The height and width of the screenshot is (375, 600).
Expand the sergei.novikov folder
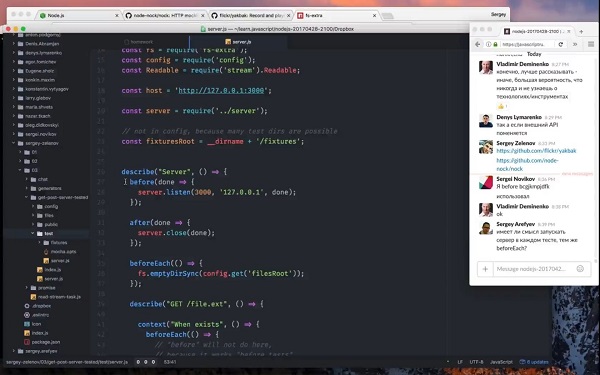pos(14,134)
